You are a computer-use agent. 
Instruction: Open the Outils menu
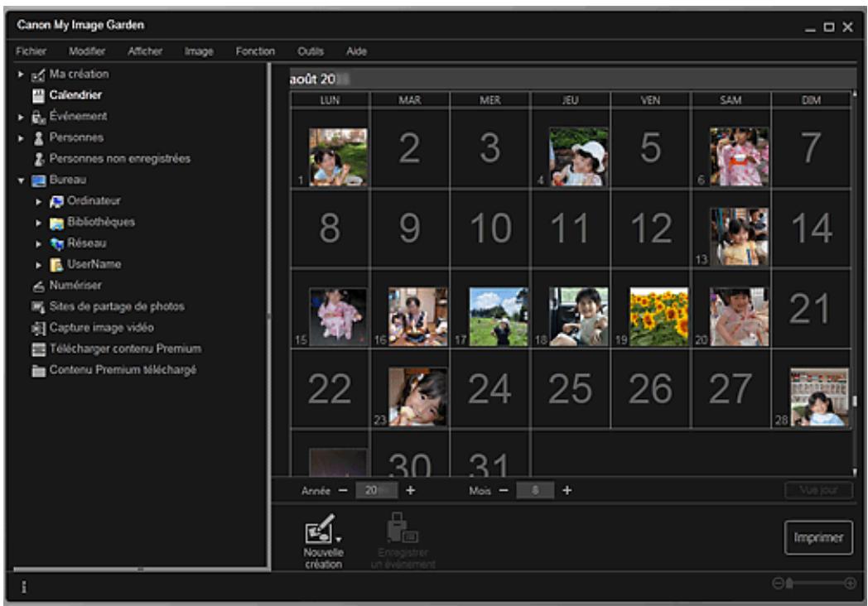[x=310, y=51]
